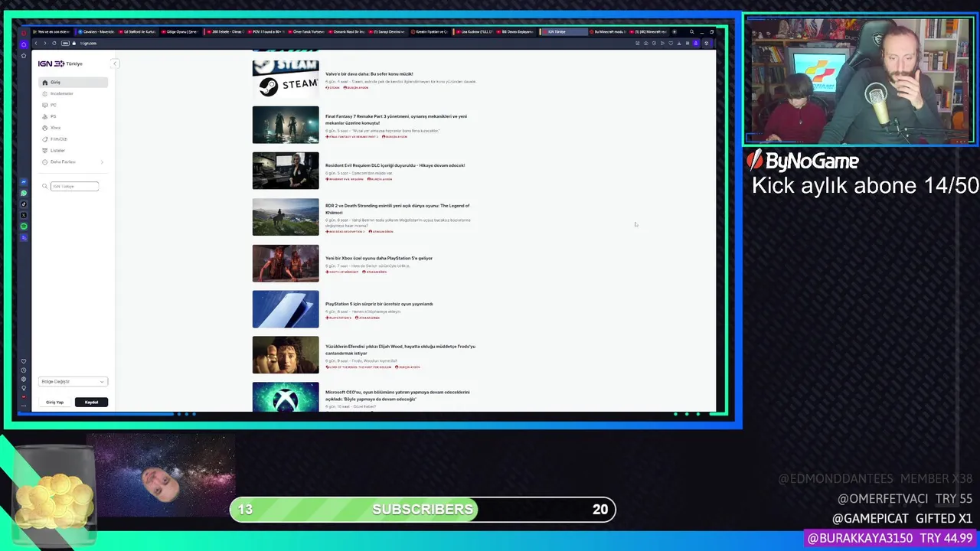Click the Steam logo thumbnail
This screenshot has height=551, width=980.
tap(286, 79)
